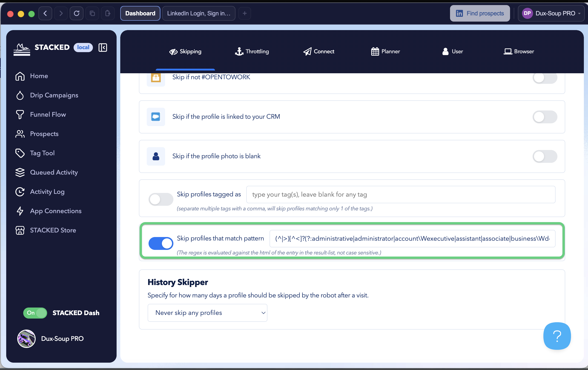Click the STACKED shoe logo
Screen dimensions: 588x370
(x=22, y=49)
